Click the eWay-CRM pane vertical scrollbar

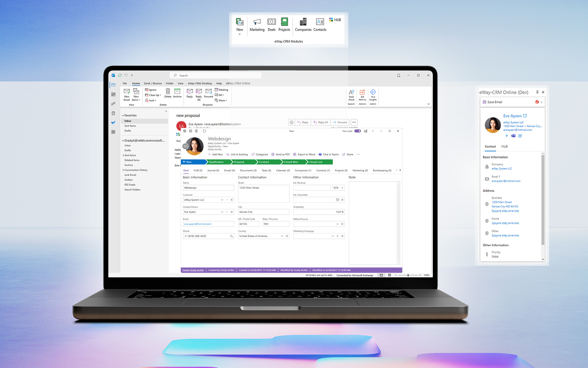(543, 199)
